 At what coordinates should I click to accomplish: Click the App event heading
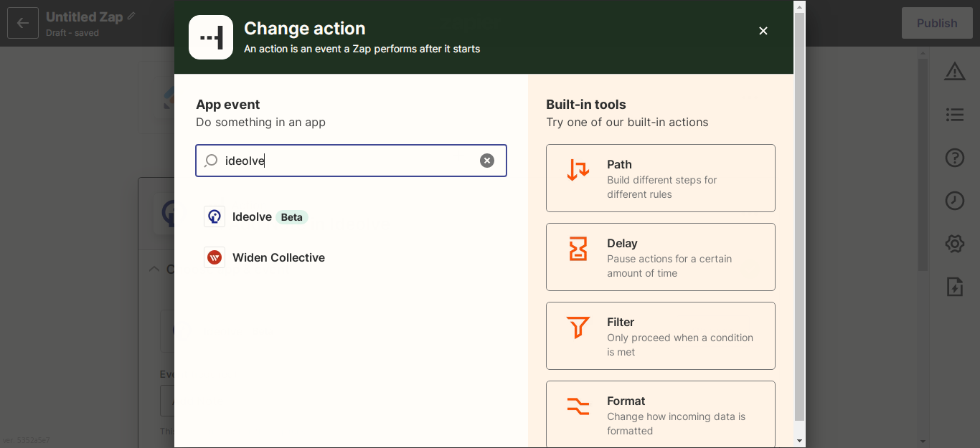[228, 105]
